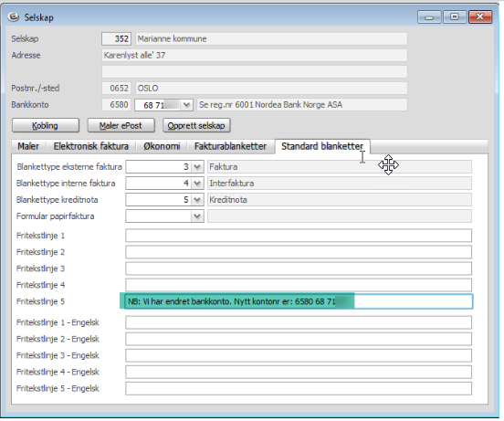Click into Fritekstlinje 1 field
The image size is (504, 421).
click(299, 236)
